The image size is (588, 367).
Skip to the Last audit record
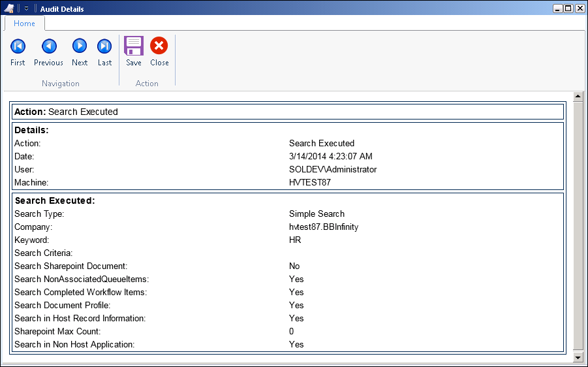tap(104, 52)
